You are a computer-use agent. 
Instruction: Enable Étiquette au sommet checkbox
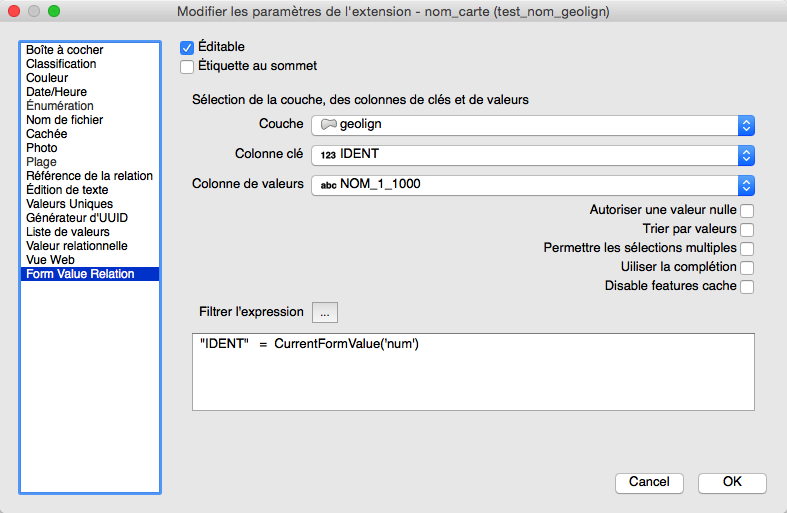point(187,67)
